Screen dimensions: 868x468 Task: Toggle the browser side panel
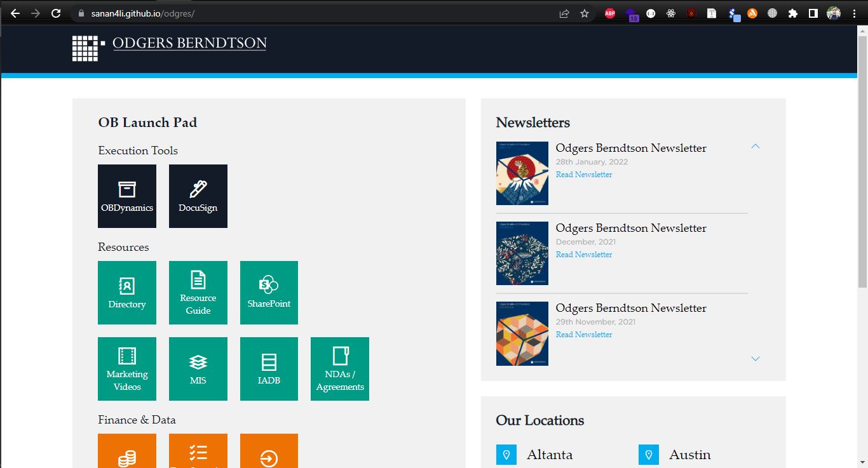pyautogui.click(x=813, y=13)
